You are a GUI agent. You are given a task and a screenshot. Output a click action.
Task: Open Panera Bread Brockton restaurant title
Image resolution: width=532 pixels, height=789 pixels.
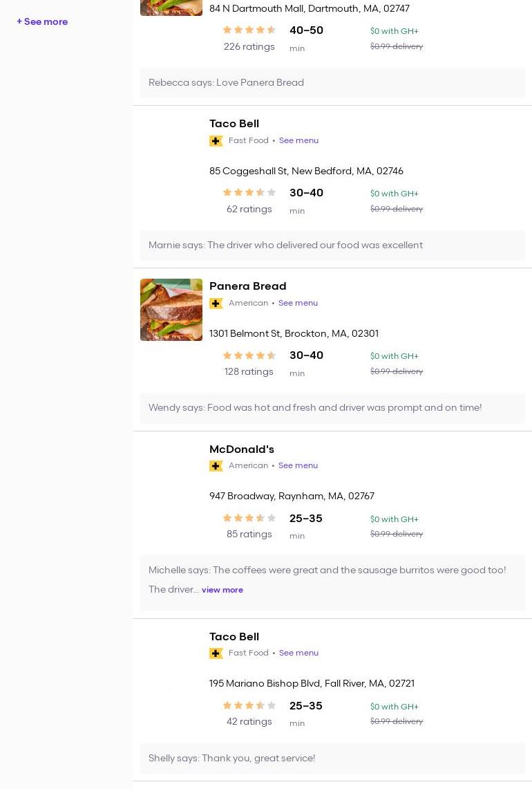[x=247, y=286]
